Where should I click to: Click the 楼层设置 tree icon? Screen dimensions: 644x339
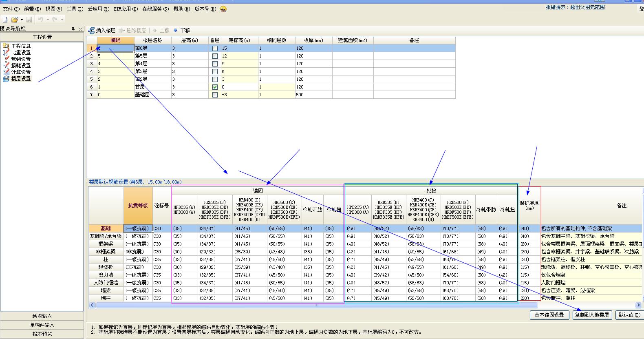6,79
